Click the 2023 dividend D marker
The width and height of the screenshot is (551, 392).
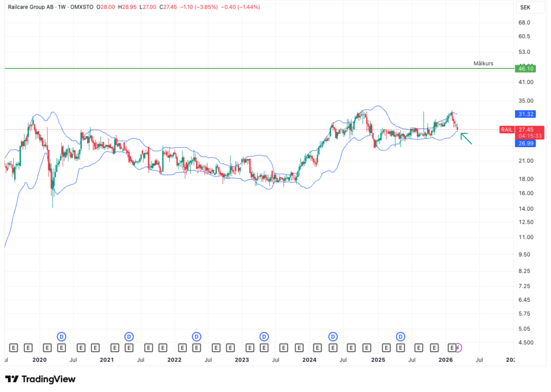tap(264, 336)
